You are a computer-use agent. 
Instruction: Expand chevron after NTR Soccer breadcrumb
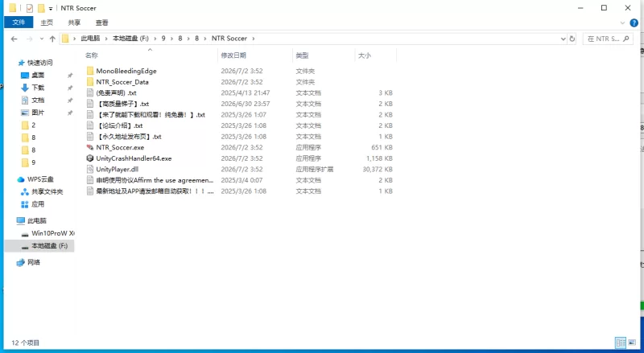254,39
